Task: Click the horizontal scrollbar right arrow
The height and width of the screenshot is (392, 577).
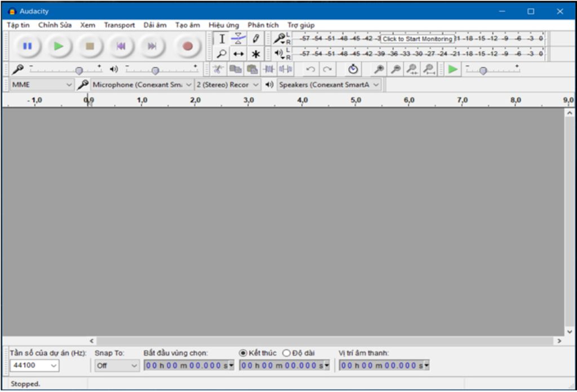Action: [560, 341]
